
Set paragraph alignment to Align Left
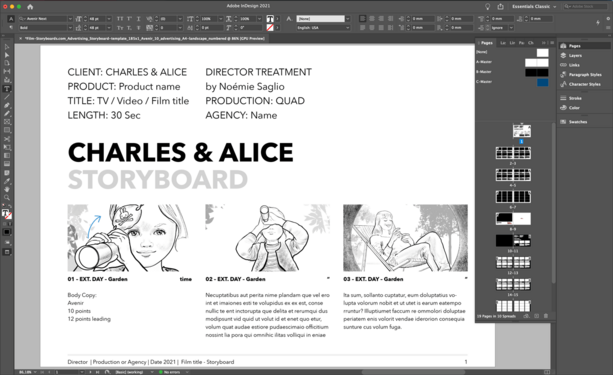click(363, 19)
